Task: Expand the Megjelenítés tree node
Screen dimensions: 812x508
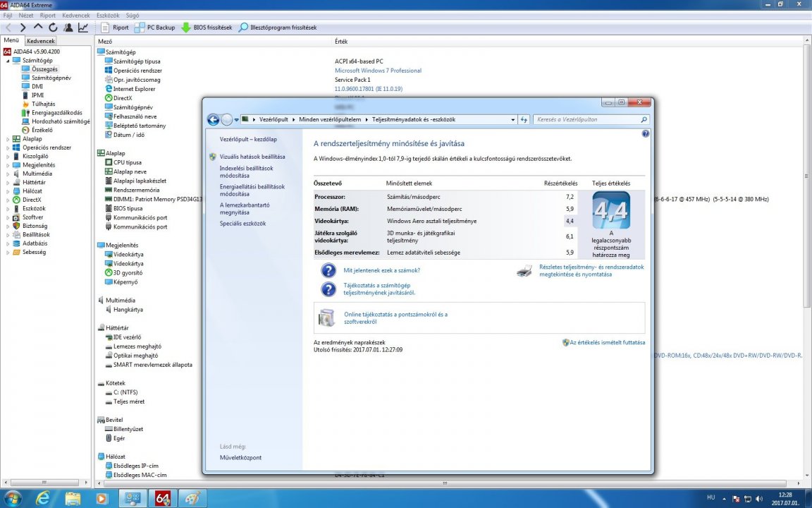Action: 8,165
